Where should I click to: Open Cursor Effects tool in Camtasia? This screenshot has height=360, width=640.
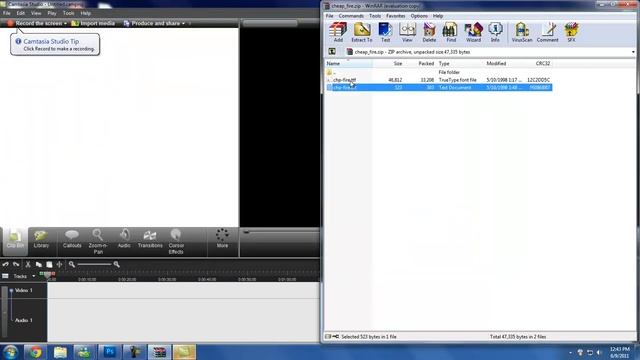coord(176,242)
